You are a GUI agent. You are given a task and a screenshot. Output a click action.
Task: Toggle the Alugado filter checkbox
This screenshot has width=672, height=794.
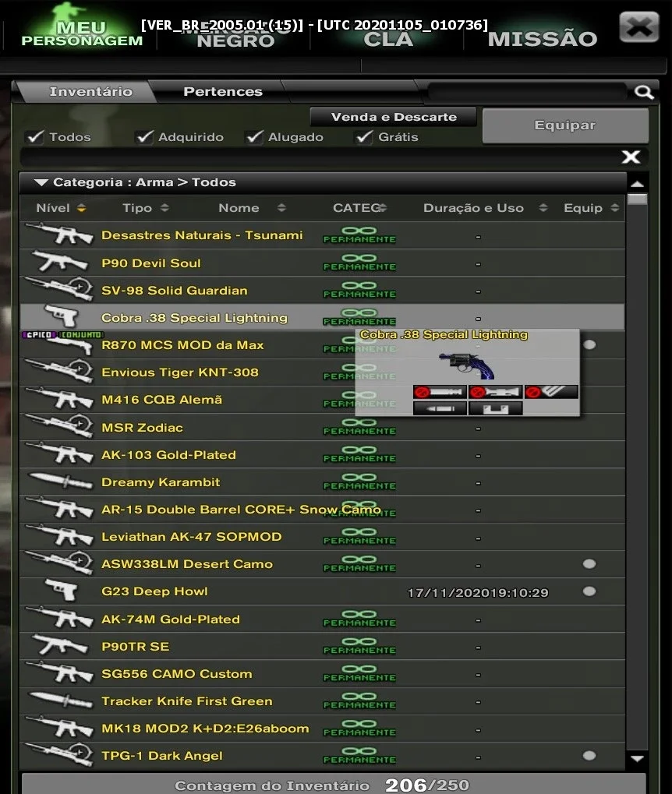coord(254,136)
